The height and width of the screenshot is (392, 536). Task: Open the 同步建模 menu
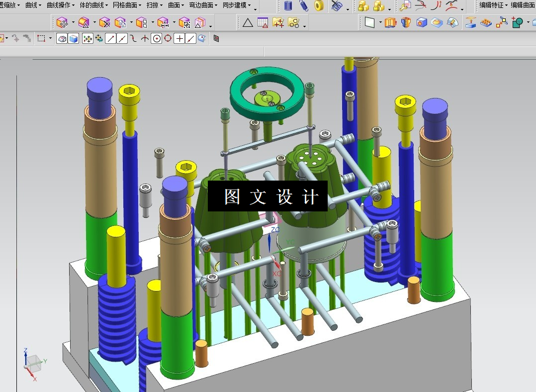point(237,5)
